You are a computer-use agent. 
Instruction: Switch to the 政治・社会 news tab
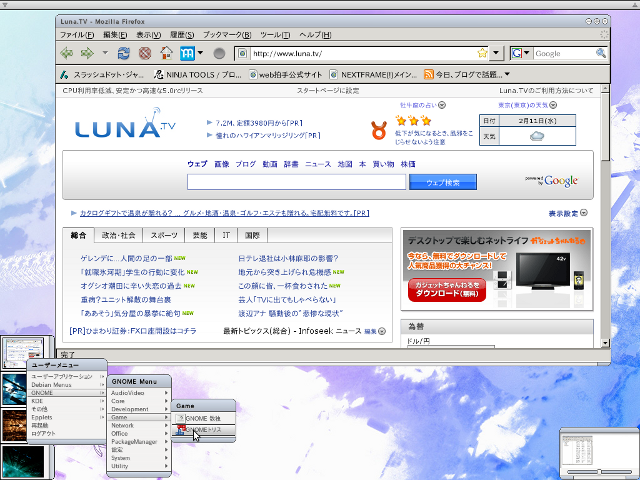point(118,235)
